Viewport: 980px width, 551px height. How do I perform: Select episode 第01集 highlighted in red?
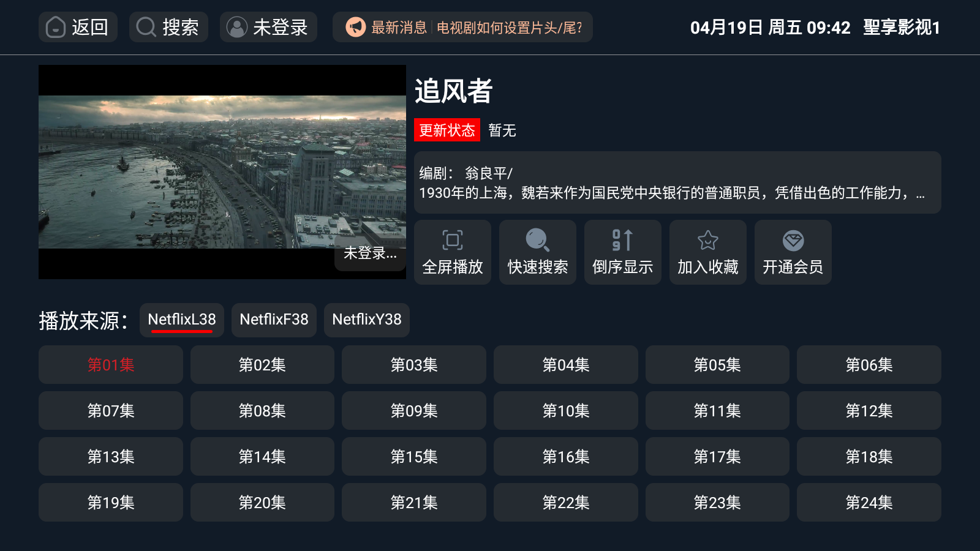pos(111,365)
